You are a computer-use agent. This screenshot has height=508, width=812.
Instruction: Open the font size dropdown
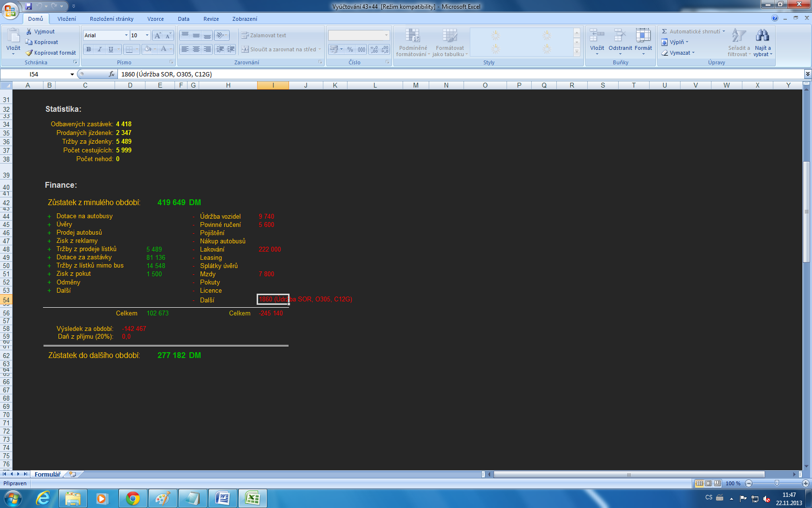pos(147,35)
